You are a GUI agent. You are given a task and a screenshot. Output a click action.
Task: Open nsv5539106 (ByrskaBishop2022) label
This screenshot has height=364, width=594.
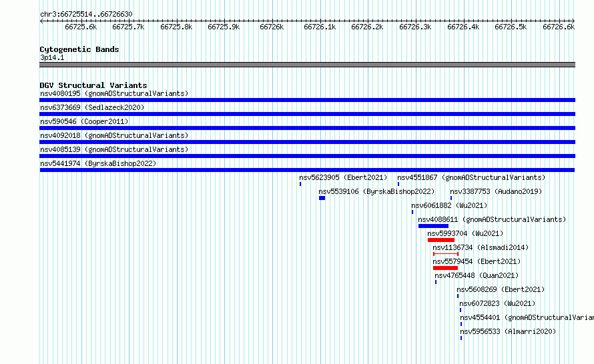pyautogui.click(x=376, y=191)
